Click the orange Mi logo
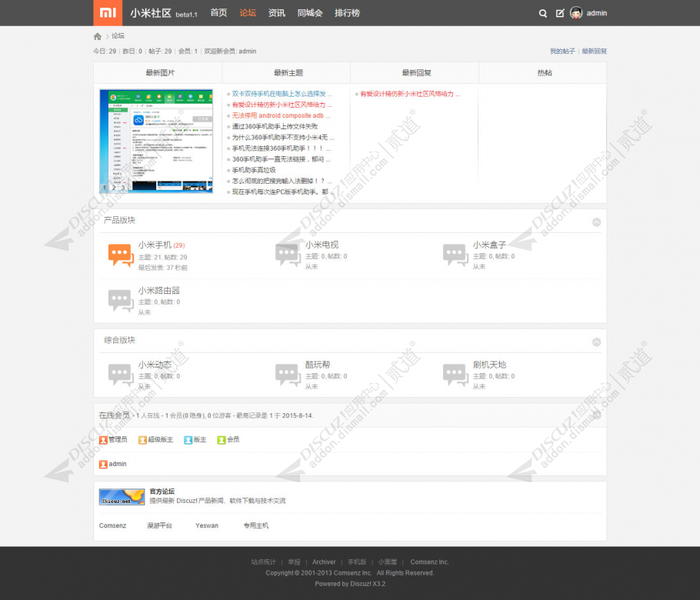Viewport: 700px width, 600px height. [x=108, y=13]
